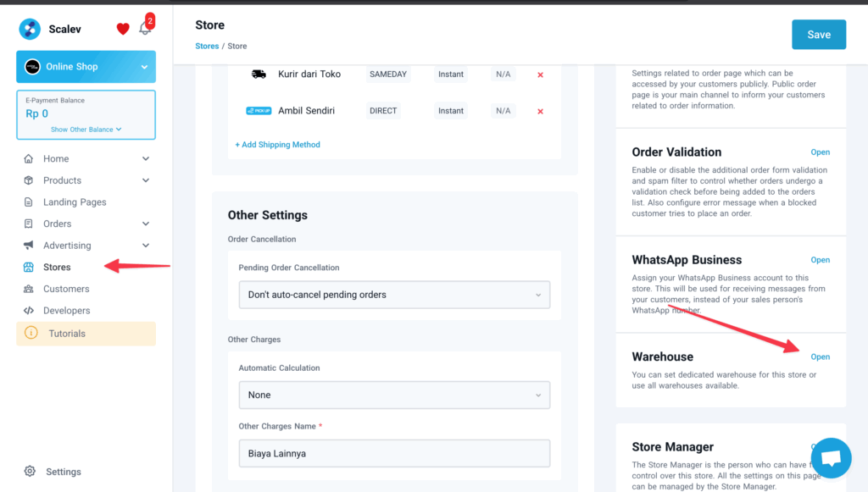Remove the Ambil Sendiri shipping method
Screen dimensions: 868x492
coord(540,111)
